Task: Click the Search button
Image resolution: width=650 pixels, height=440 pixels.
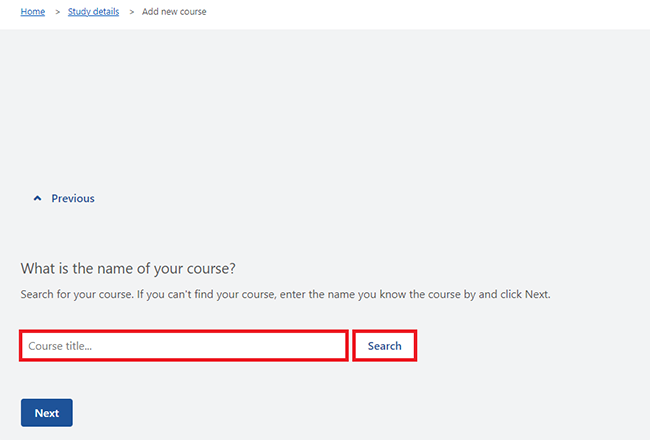Action: 385,346
